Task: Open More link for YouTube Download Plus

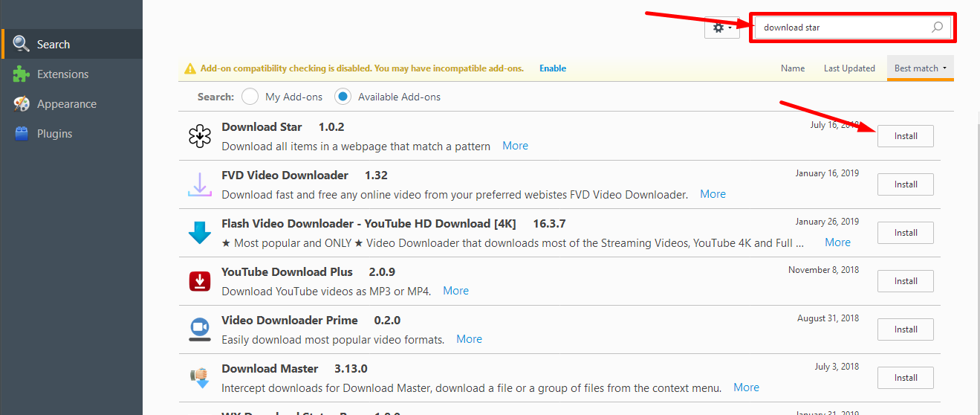Action: [456, 291]
